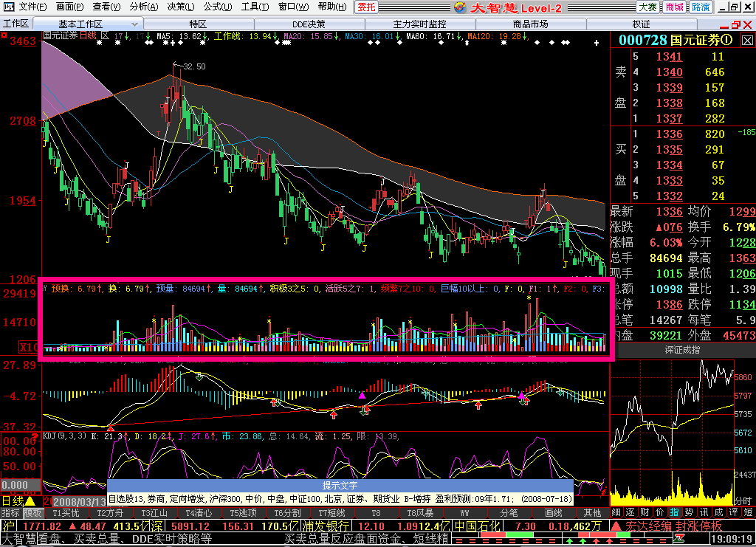Click the 评 tab in right panel
The image size is (756, 547).
pos(733,512)
